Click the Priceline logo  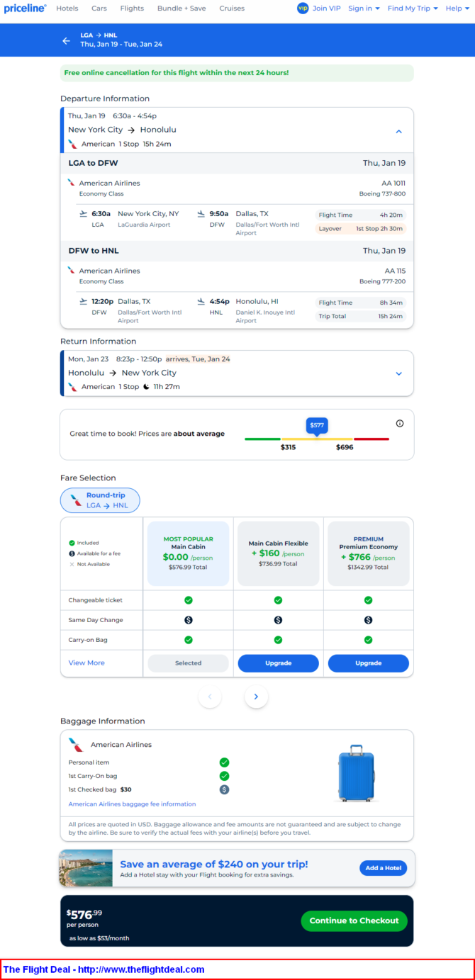pos(25,9)
